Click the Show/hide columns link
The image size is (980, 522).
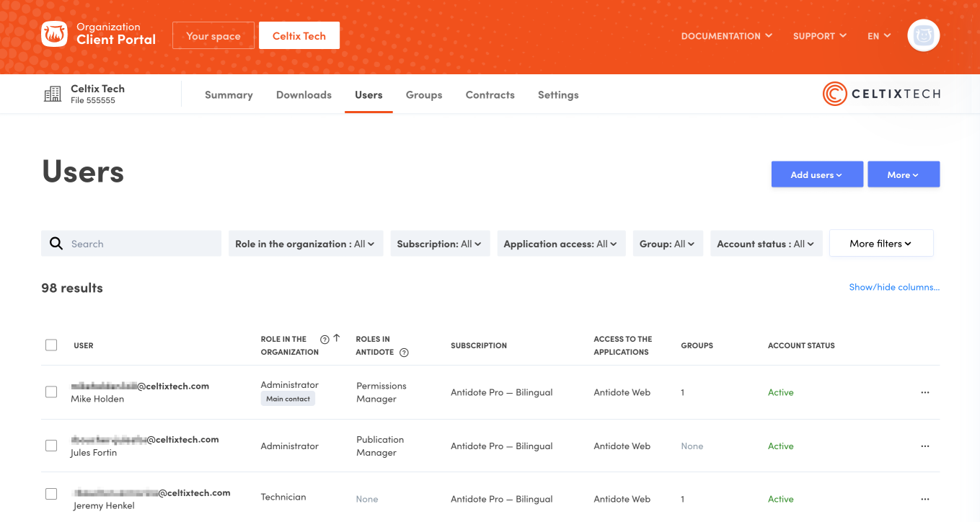(x=894, y=287)
